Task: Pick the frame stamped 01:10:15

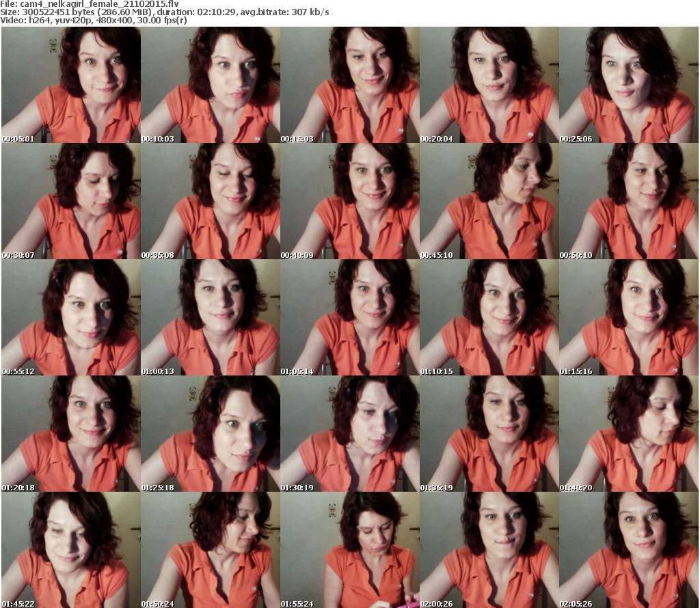Action: click(489, 317)
